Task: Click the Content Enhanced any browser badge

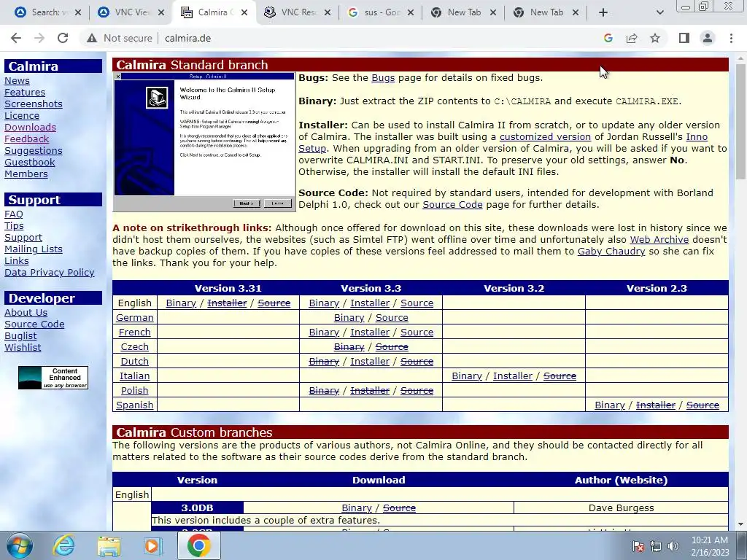Action: pos(53,378)
